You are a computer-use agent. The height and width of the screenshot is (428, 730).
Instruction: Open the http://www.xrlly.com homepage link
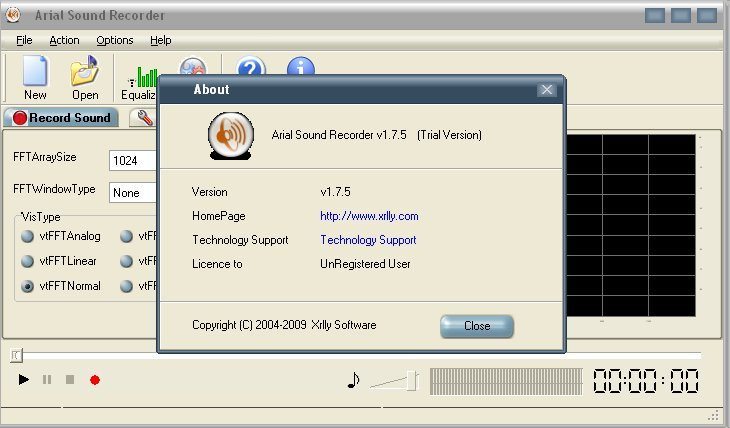tap(369, 216)
